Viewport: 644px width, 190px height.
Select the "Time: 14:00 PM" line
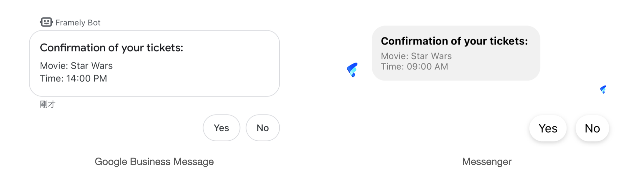[73, 78]
